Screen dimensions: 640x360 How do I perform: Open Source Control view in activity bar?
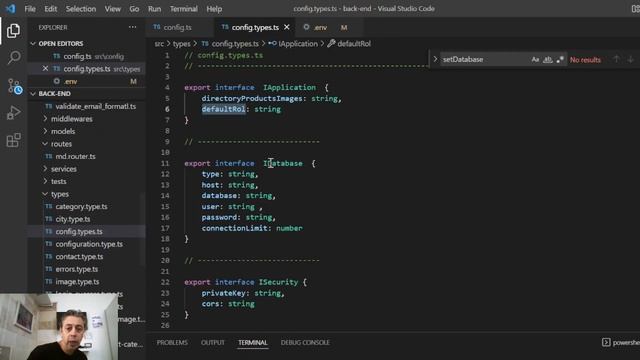[x=14, y=86]
